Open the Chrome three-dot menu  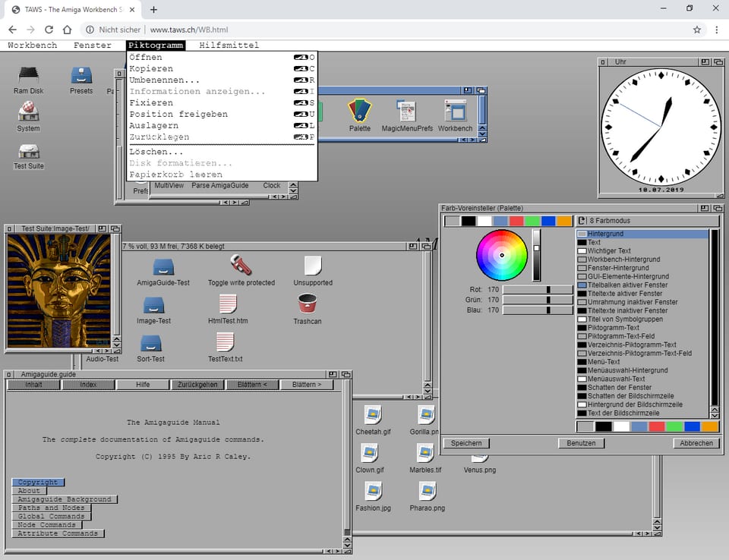coord(716,30)
